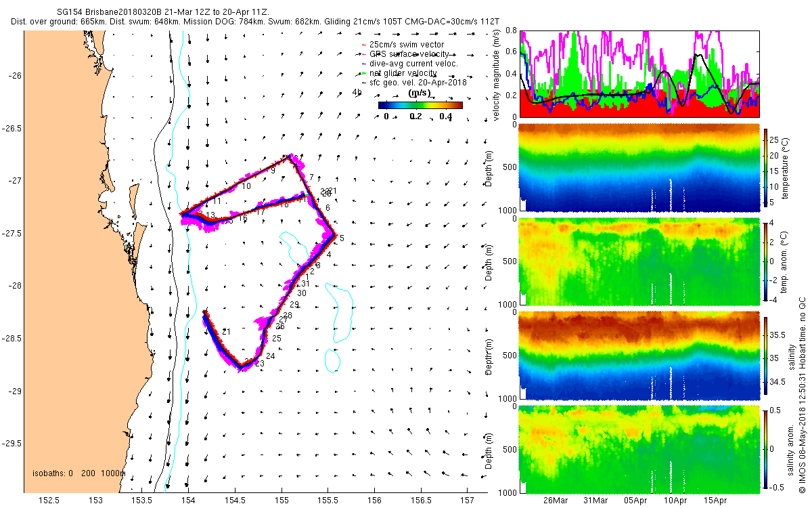Click dive number '23' on glider track

[259, 364]
